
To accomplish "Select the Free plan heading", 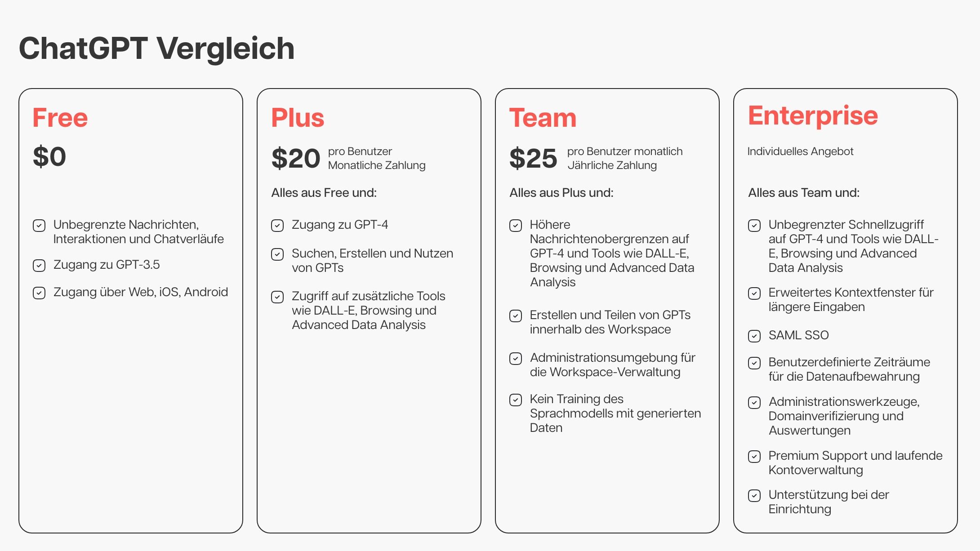I will click(x=60, y=118).
